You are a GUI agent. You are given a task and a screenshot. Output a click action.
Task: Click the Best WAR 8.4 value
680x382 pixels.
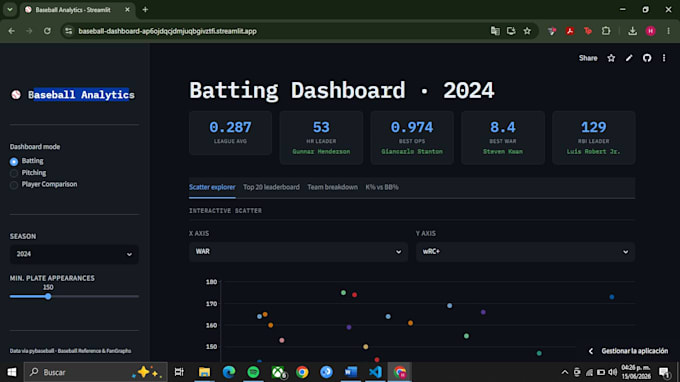[503, 127]
